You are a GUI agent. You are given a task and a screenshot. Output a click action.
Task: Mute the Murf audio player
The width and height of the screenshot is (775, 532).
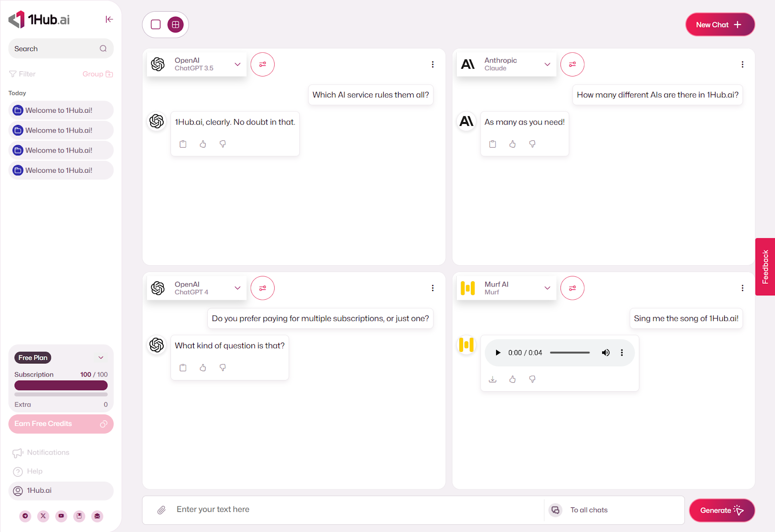click(605, 352)
